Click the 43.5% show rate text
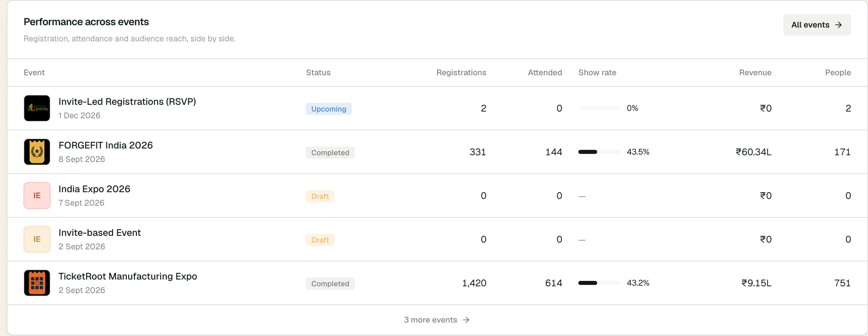 tap(638, 152)
